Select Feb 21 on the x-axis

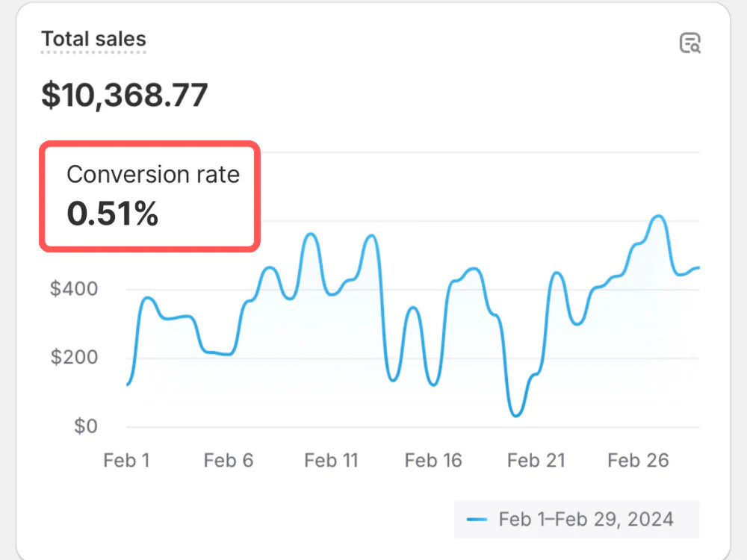536,461
